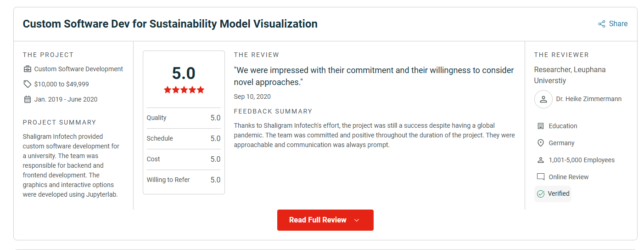Click the chat bubble icon for Online Review

click(x=541, y=177)
